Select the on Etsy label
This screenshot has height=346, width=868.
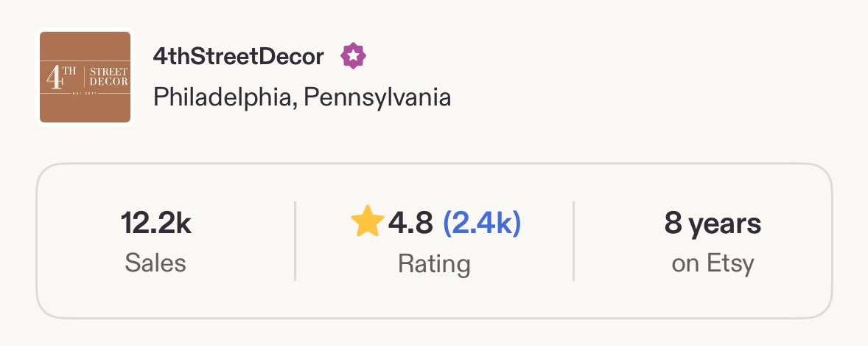[x=713, y=263]
